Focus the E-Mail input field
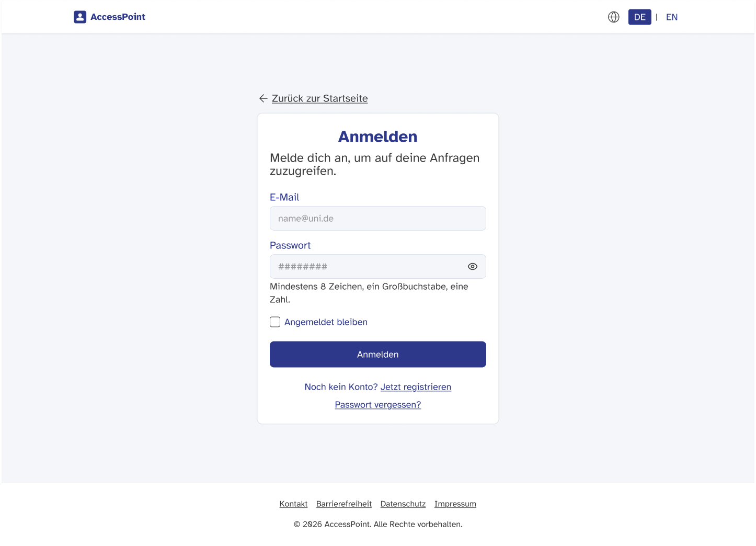Viewport: 756px width, 546px height. tap(378, 219)
